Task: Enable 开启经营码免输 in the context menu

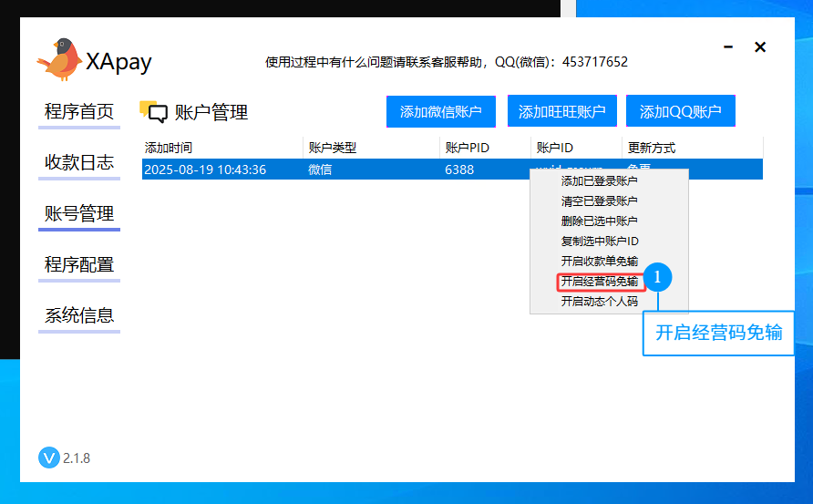Action: [599, 282]
